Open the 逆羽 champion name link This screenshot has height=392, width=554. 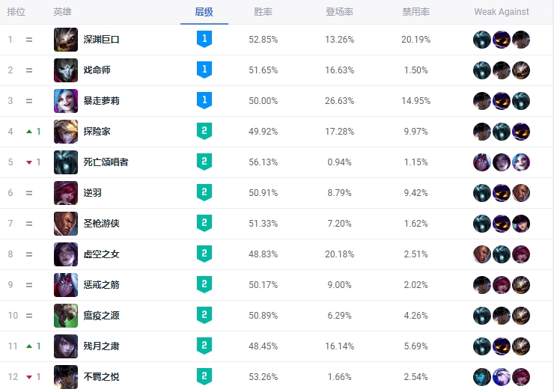(x=92, y=193)
